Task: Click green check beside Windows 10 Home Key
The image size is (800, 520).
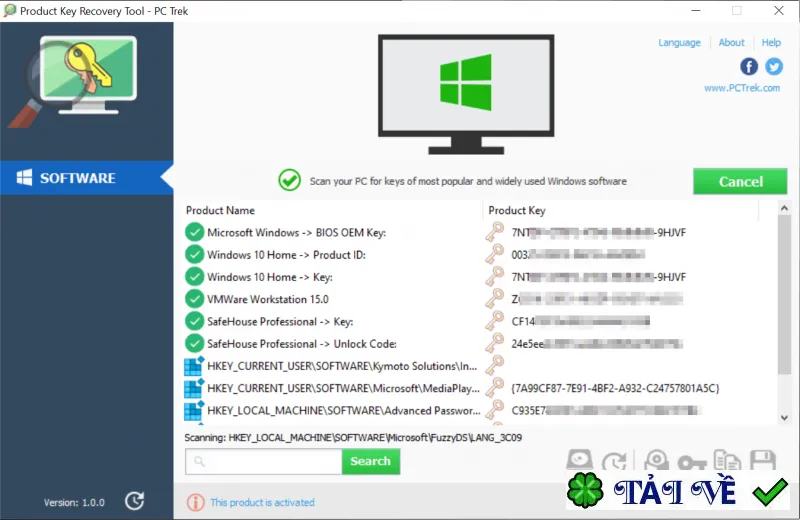Action: [194, 277]
